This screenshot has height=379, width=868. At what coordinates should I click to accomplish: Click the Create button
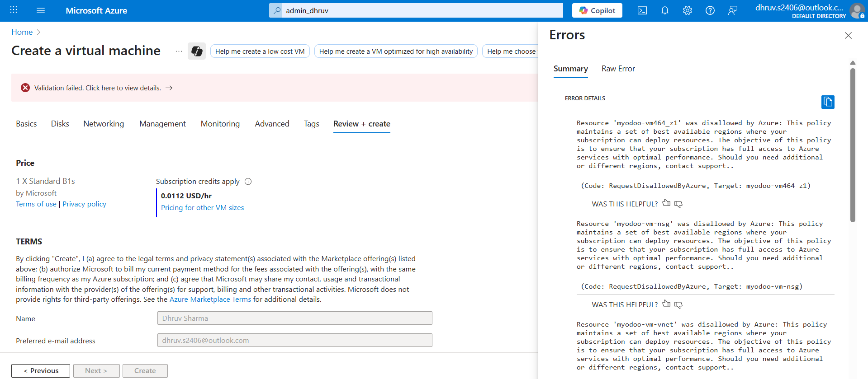145,371
